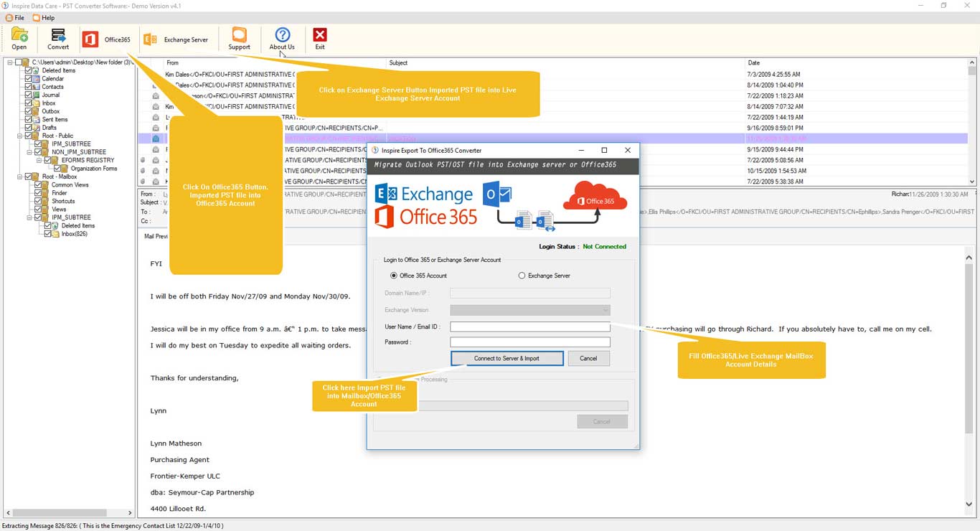
Task: Check the root C:\Users path checkbox
Action: pyautogui.click(x=19, y=62)
